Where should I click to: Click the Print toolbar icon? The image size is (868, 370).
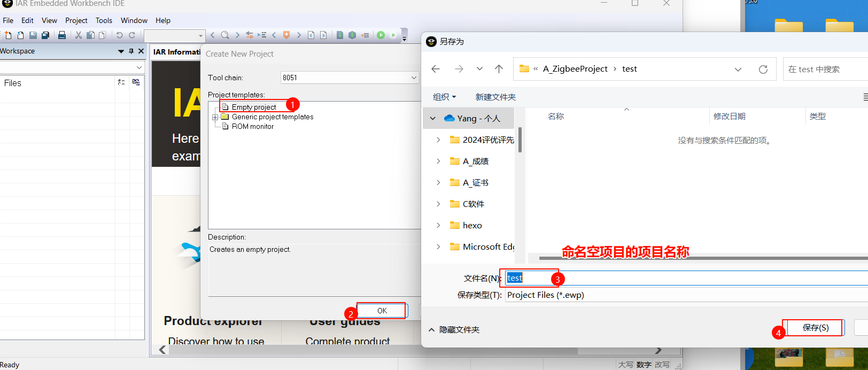pos(62,35)
